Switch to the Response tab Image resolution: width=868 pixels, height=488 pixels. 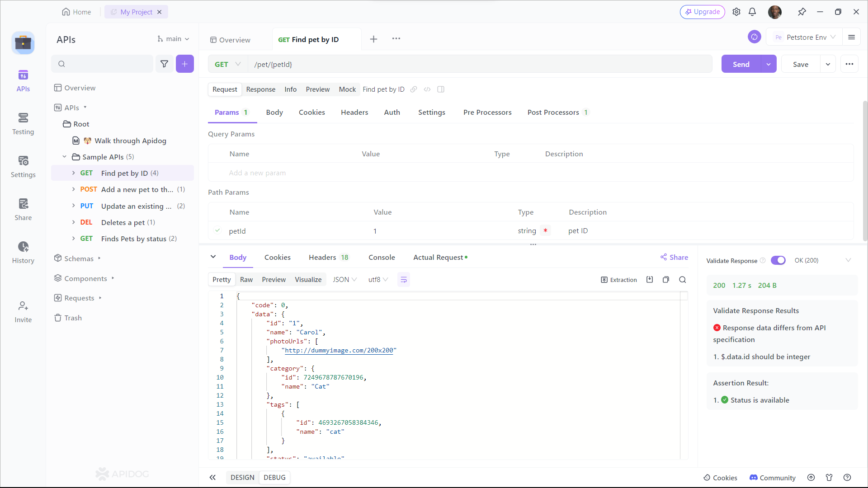[x=260, y=89]
